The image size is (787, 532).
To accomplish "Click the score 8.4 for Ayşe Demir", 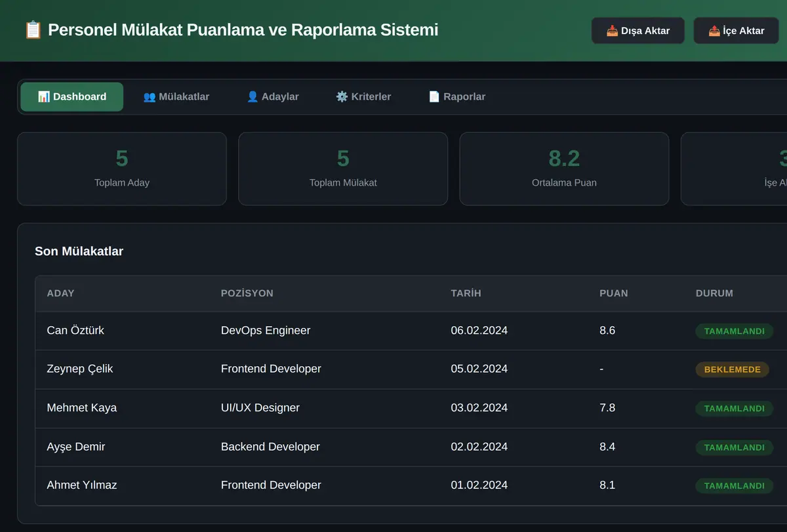I will point(607,447).
